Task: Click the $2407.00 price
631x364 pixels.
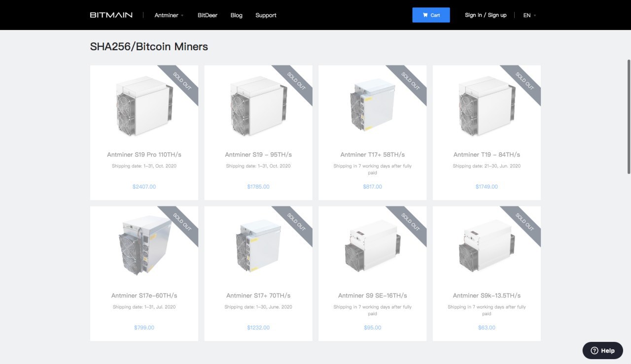Action: [144, 187]
